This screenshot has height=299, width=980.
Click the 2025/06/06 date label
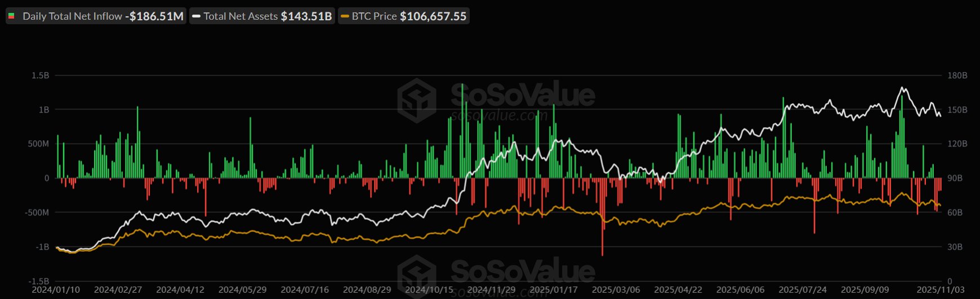pyautogui.click(x=741, y=290)
